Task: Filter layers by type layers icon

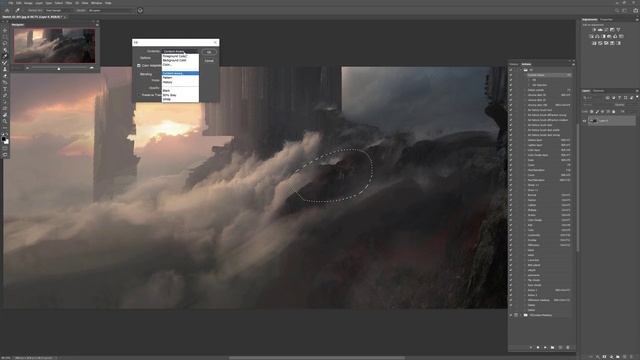Action: tap(619, 98)
